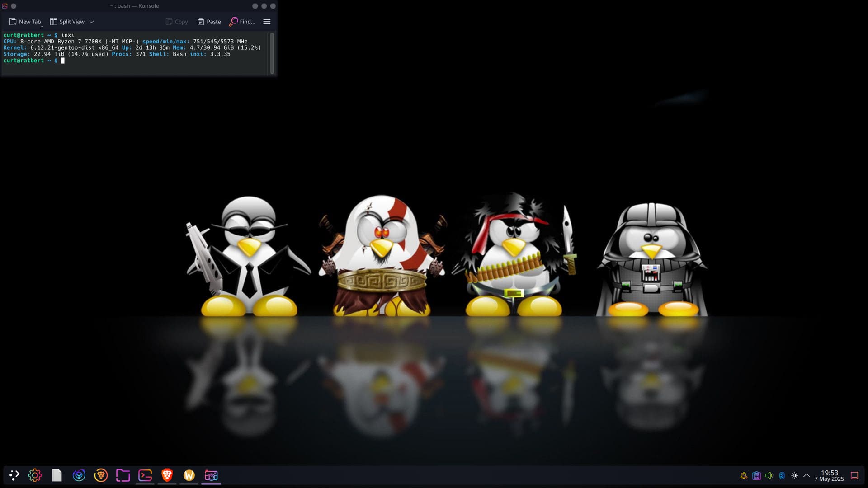Click the version '3.3.35'
This screenshot has width=868, height=488.
click(220, 54)
